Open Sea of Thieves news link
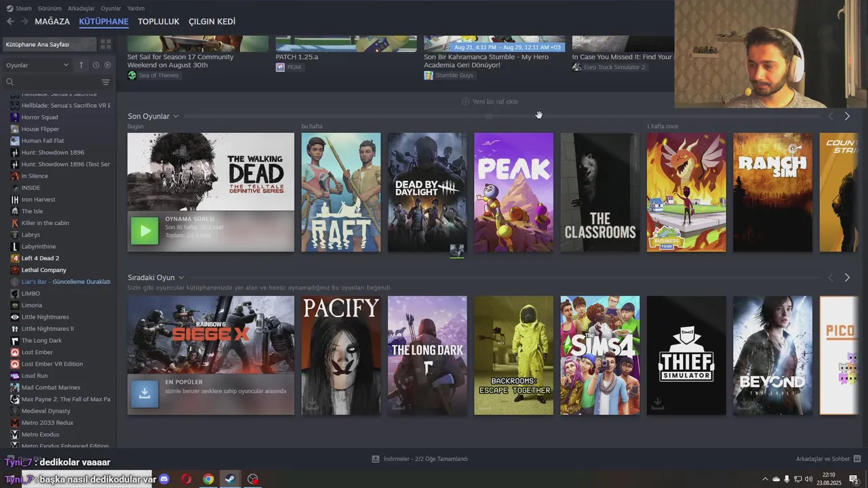This screenshot has width=868, height=488. pos(153,75)
